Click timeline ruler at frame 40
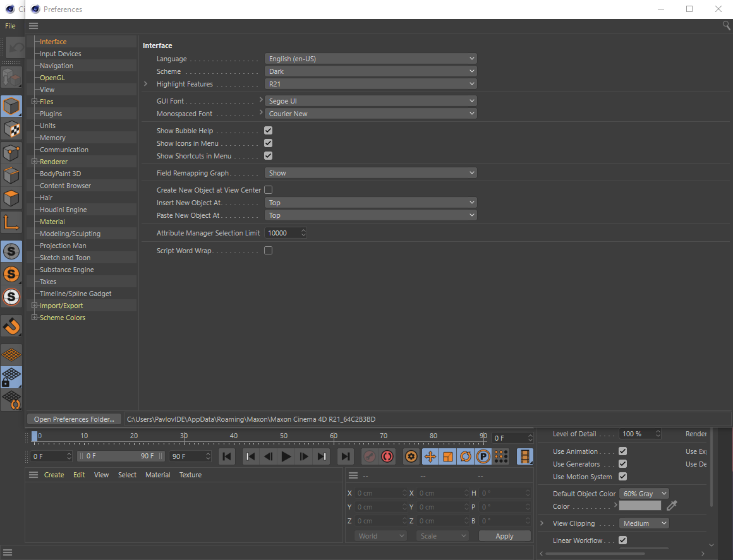This screenshot has height=560, width=733. coord(234,436)
